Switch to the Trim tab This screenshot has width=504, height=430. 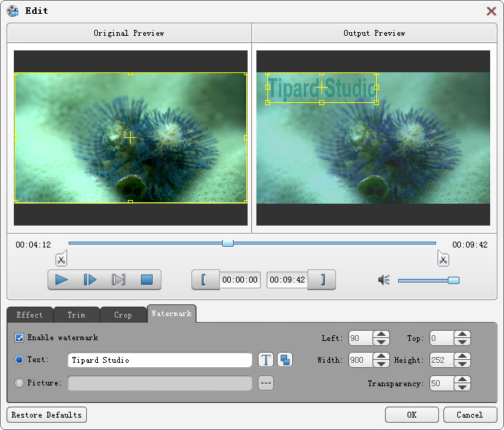pyautogui.click(x=77, y=315)
